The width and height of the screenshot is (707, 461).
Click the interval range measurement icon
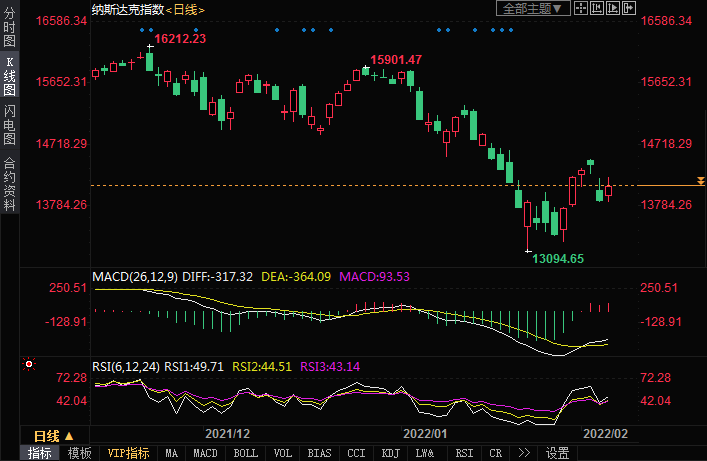(x=597, y=8)
